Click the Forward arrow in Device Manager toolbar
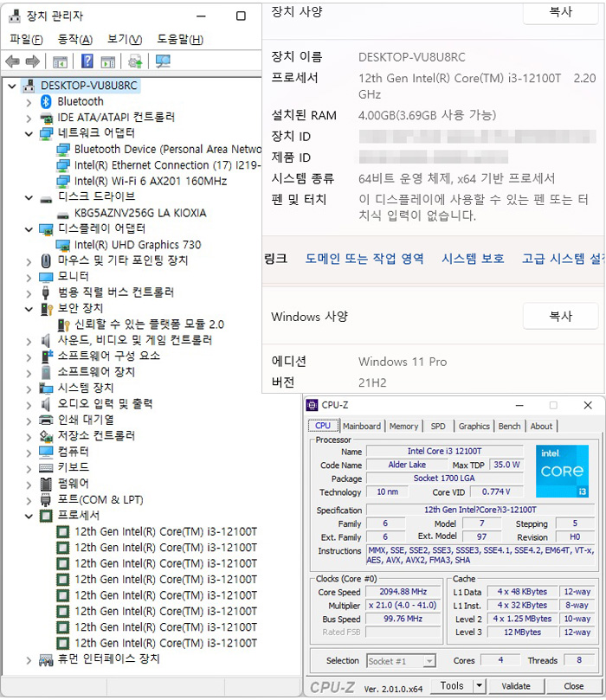Screen dimensions: 606x700 pyautogui.click(x=33, y=61)
